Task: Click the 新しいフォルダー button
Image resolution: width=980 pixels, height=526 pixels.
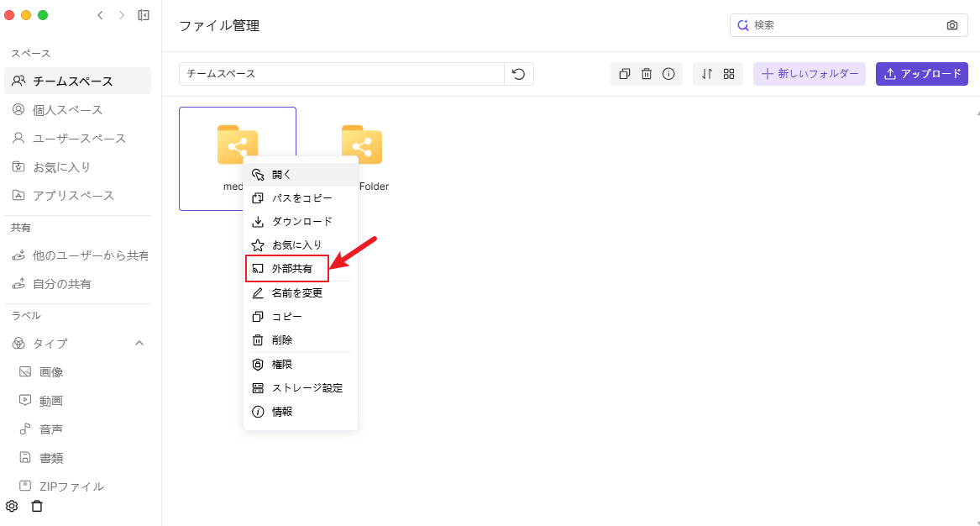Action: tap(809, 74)
